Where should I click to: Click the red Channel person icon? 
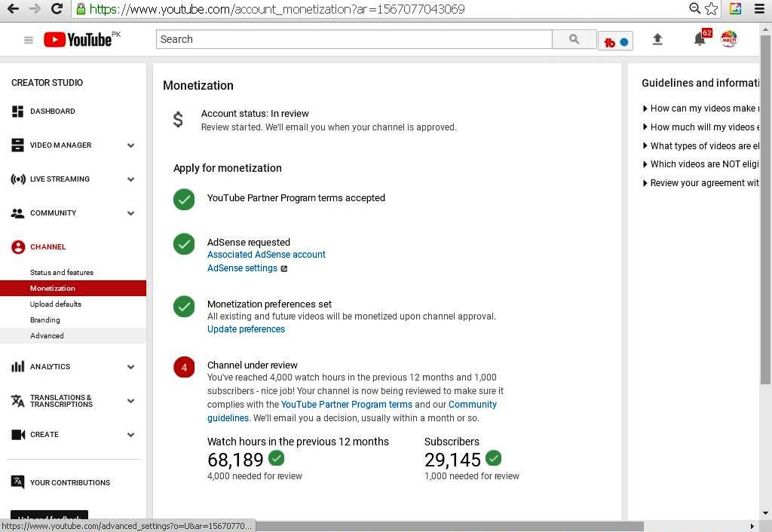click(x=18, y=247)
